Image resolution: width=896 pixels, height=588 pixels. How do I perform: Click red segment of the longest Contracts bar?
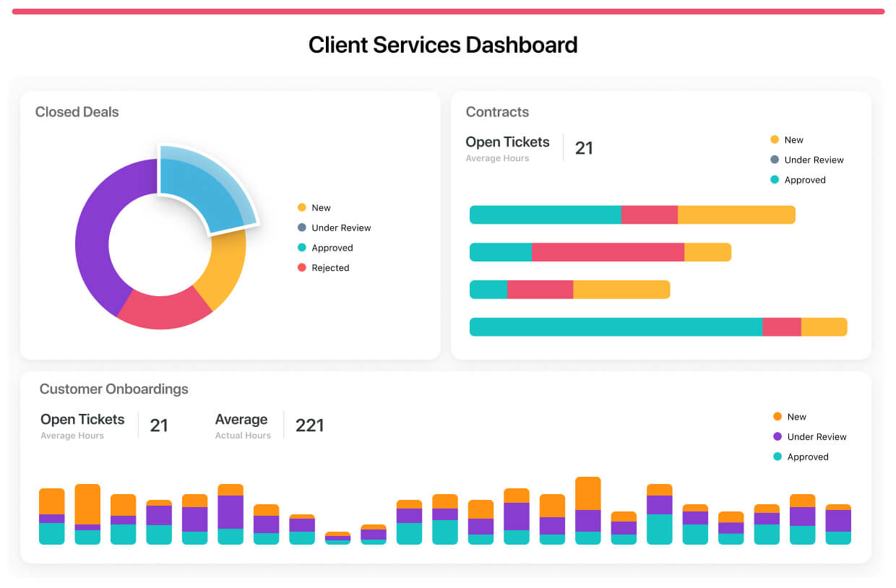[x=782, y=327]
